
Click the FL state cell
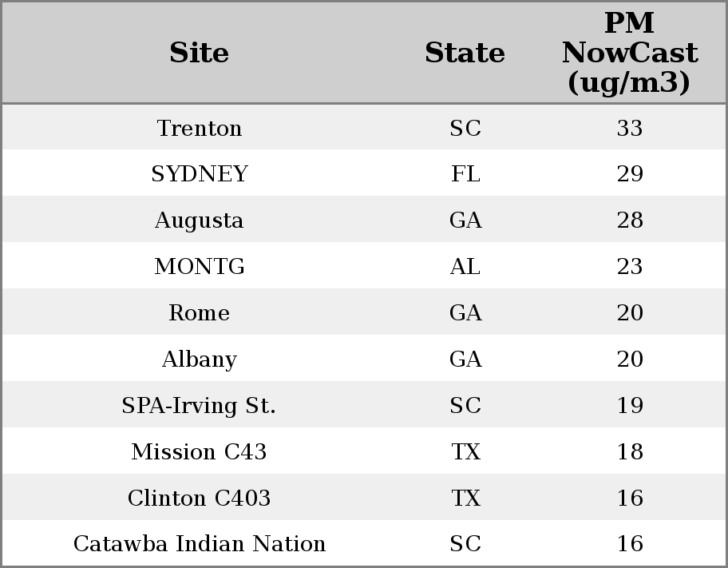(465, 174)
